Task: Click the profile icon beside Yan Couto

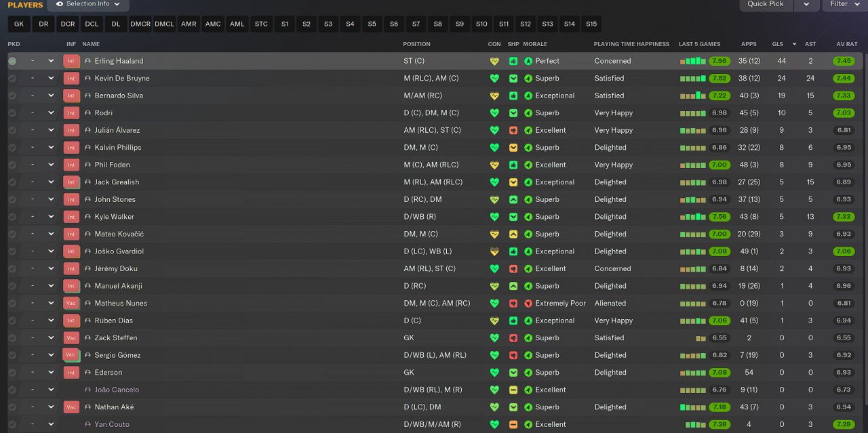Action: (x=87, y=424)
